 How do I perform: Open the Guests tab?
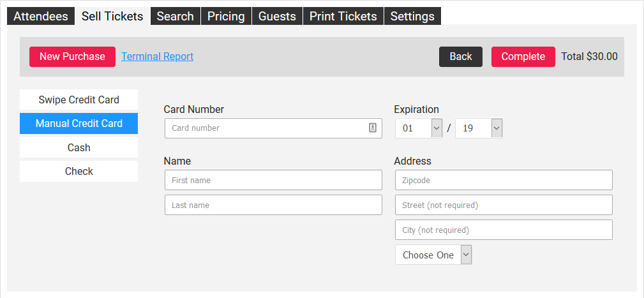click(277, 17)
